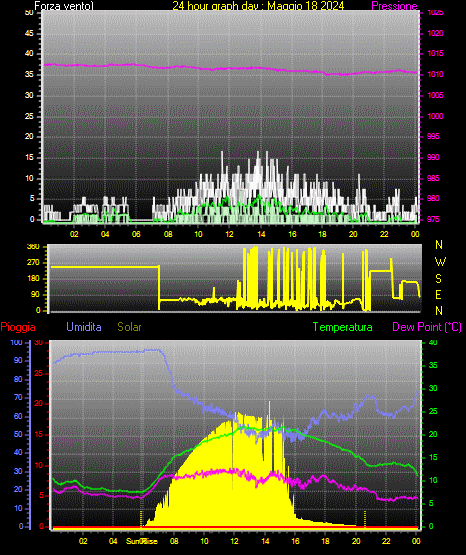Click the 100 humidity scale value
Image resolution: width=466 pixels, height=555 pixels.
coord(17,342)
